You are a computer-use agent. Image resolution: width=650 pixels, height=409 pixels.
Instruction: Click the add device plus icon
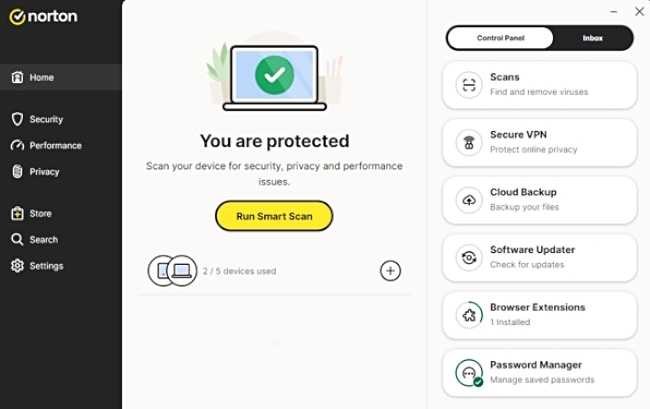(x=391, y=271)
